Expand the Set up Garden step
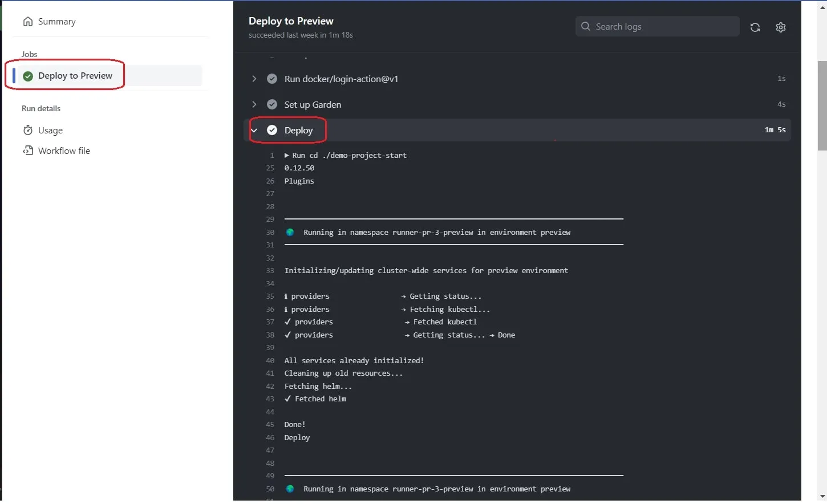 pos(254,104)
